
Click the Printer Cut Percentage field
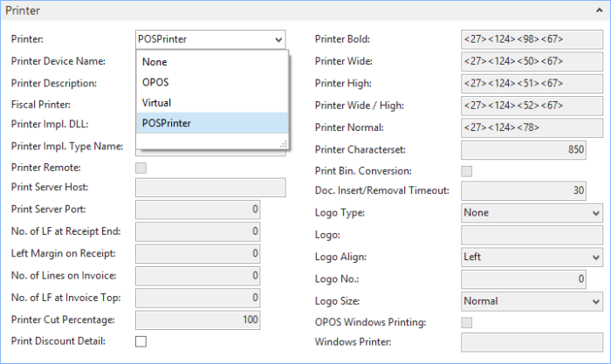point(197,319)
